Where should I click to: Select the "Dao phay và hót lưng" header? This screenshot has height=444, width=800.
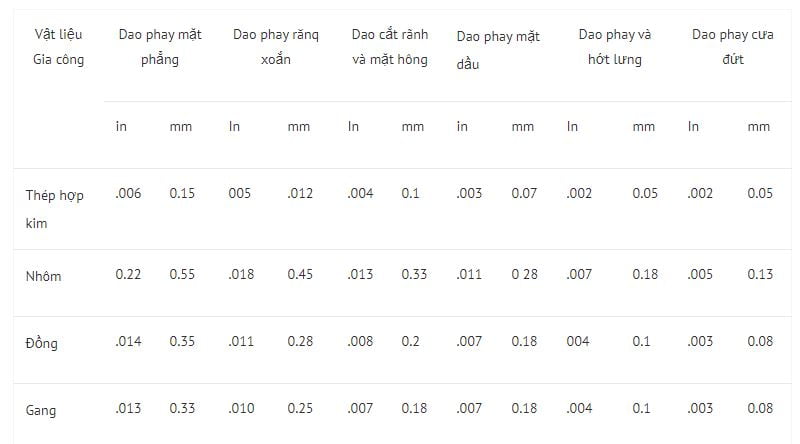point(614,47)
